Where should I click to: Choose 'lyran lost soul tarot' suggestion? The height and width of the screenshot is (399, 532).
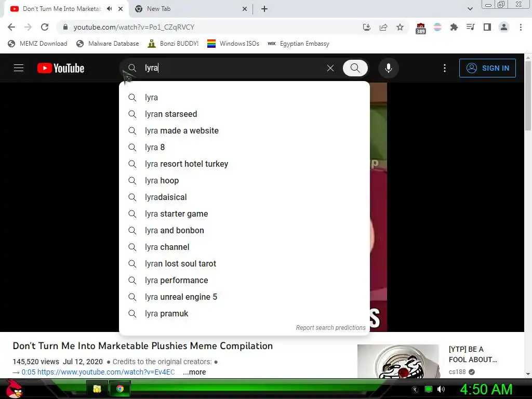pyautogui.click(x=244, y=263)
